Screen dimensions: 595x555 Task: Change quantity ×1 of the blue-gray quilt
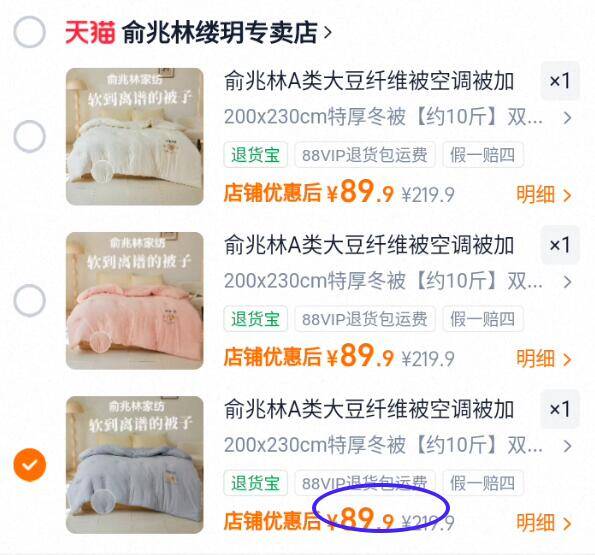coord(560,409)
